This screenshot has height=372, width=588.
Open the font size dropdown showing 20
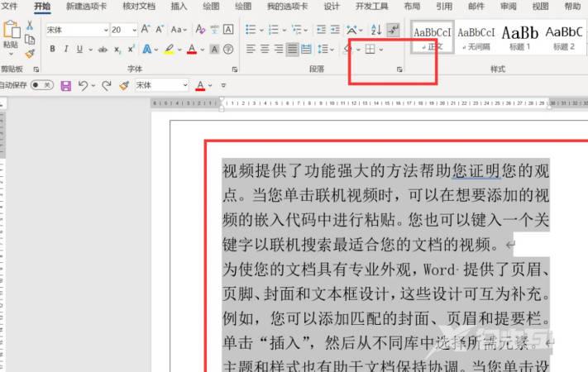[x=134, y=30]
